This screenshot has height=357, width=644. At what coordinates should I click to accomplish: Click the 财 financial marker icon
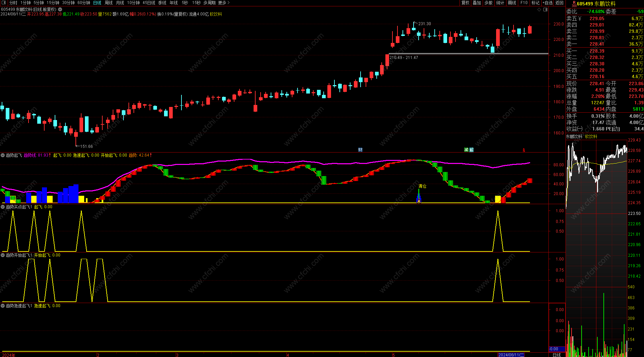point(360,150)
